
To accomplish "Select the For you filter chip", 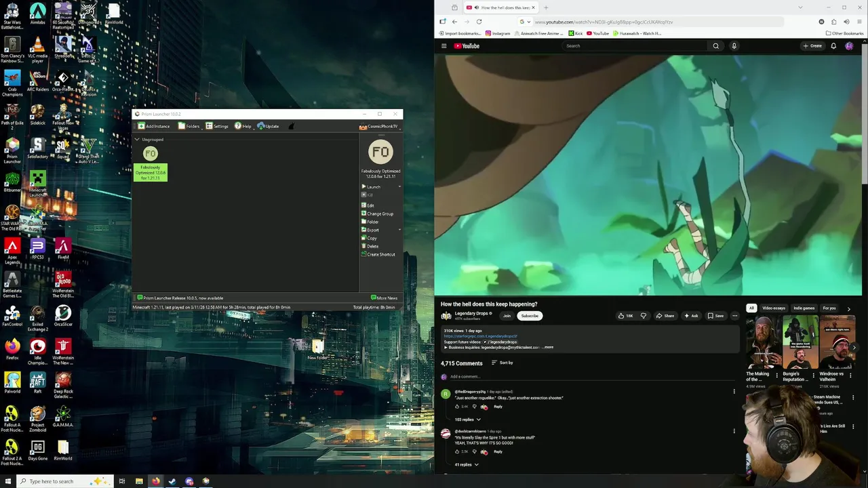I will point(829,308).
